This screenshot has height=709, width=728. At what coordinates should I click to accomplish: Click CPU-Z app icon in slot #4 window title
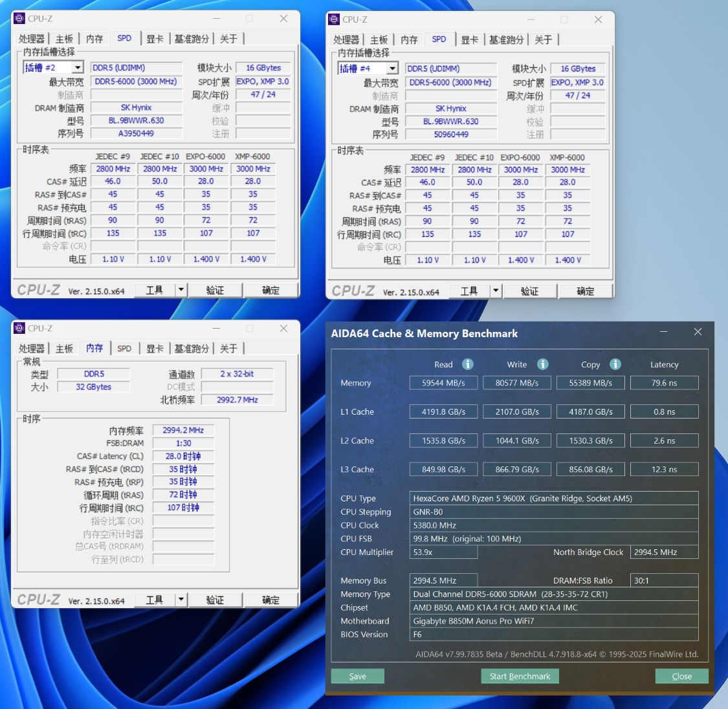click(x=334, y=19)
